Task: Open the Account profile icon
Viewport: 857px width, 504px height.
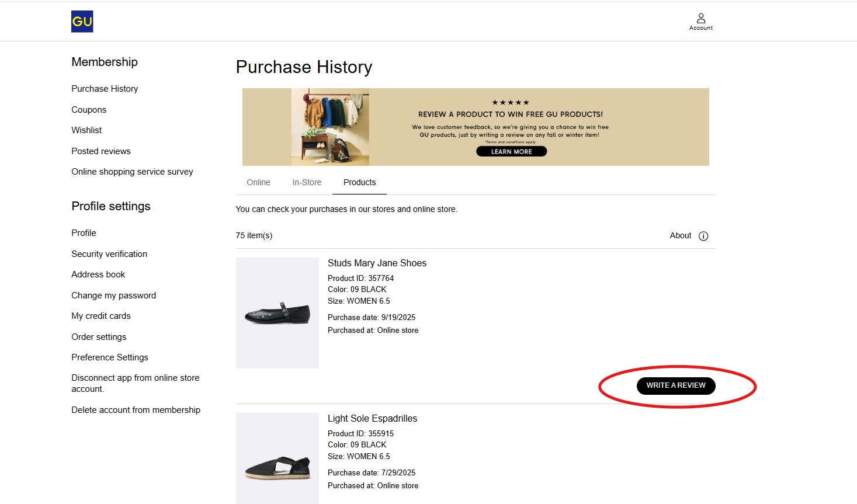Action: click(x=700, y=22)
